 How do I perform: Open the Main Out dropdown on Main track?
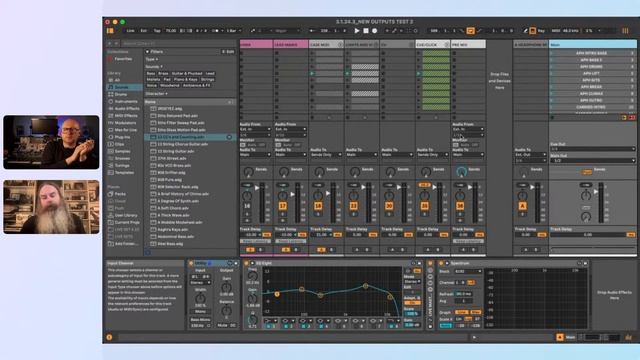click(592, 160)
